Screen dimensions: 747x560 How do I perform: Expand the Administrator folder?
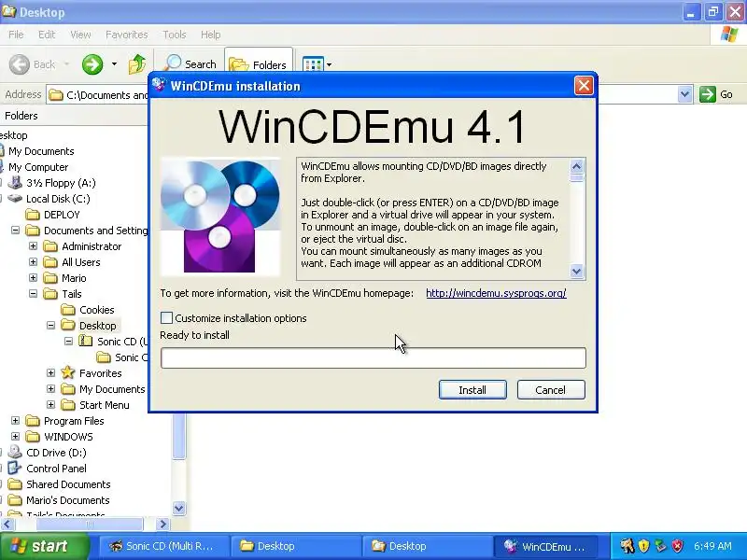point(33,246)
